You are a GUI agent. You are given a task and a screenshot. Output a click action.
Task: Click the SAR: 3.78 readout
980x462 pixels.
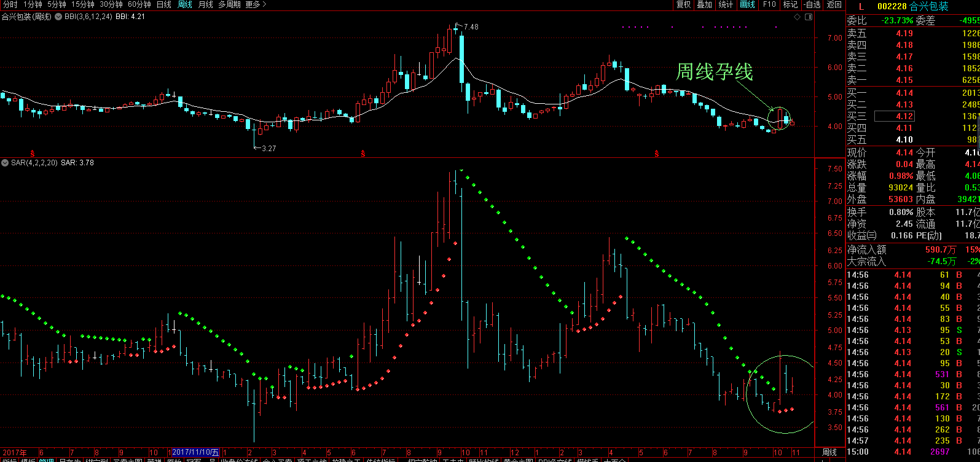(77, 163)
